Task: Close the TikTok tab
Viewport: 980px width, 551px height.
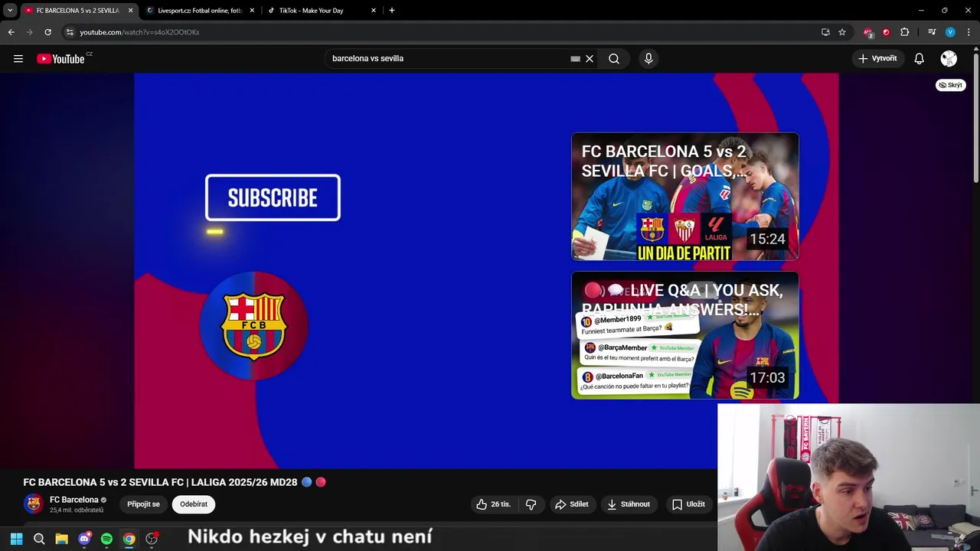Action: [374, 11]
